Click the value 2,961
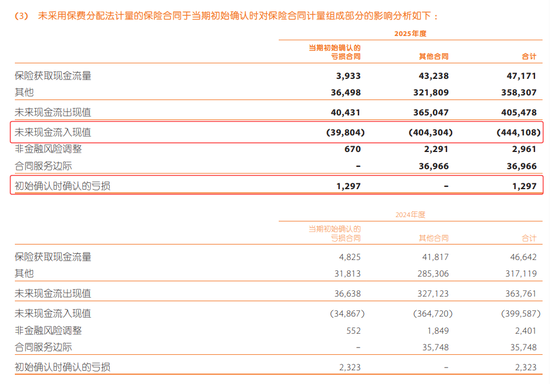 [524, 149]
